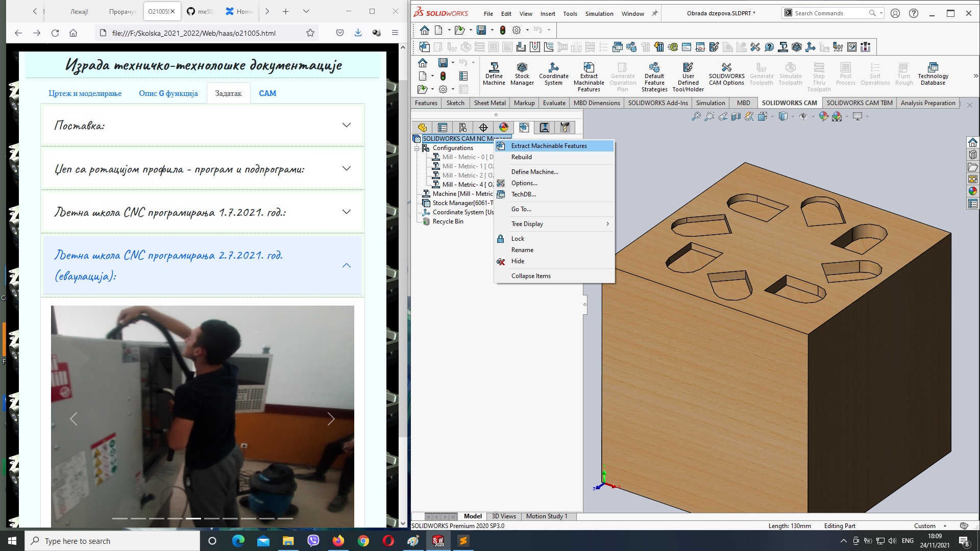Viewport: 980px width, 551px height.
Task: Click the MBD Dimensions tab
Action: click(596, 102)
